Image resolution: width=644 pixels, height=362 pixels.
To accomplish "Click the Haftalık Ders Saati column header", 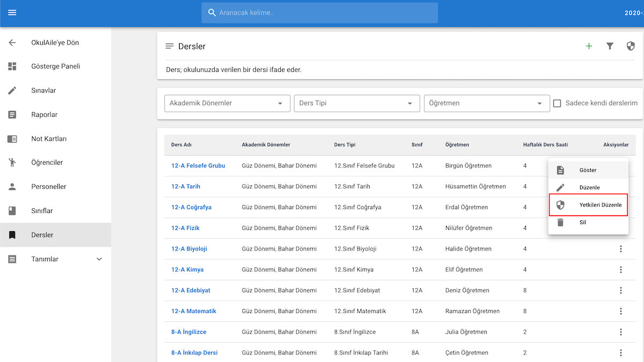I will 545,145.
